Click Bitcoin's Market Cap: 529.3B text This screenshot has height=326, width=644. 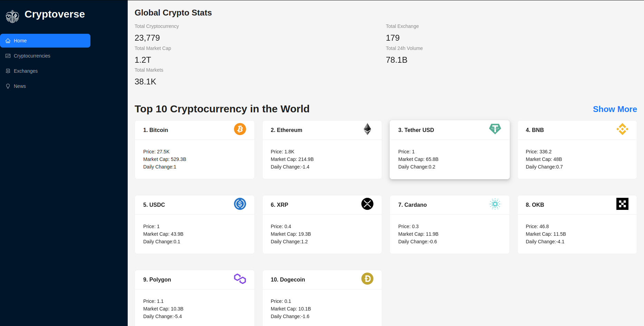[165, 159]
